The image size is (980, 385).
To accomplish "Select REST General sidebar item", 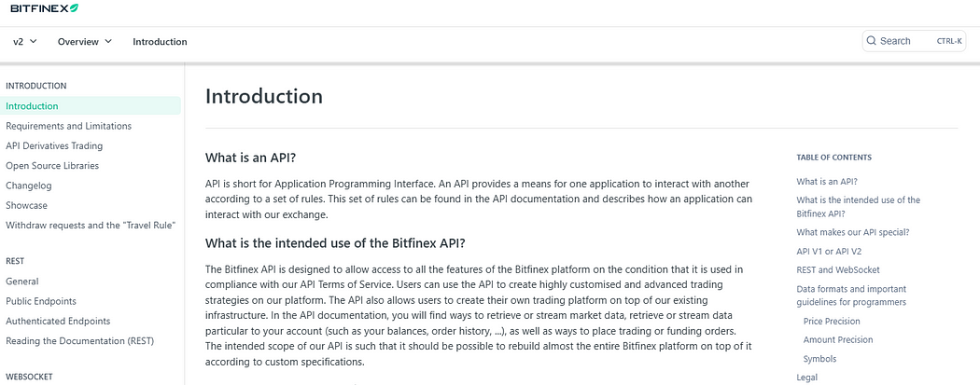I will pyautogui.click(x=21, y=282).
